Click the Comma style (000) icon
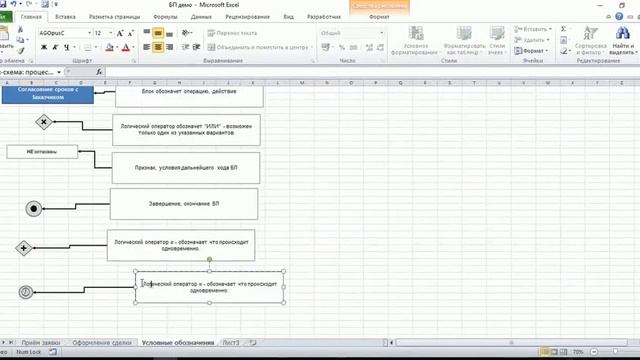Viewport: 640px width, 360px height. pos(353,47)
